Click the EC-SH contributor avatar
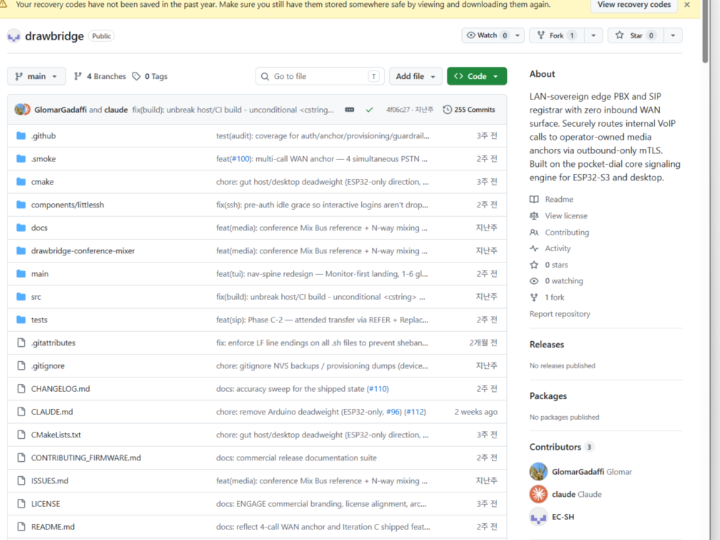 click(538, 517)
